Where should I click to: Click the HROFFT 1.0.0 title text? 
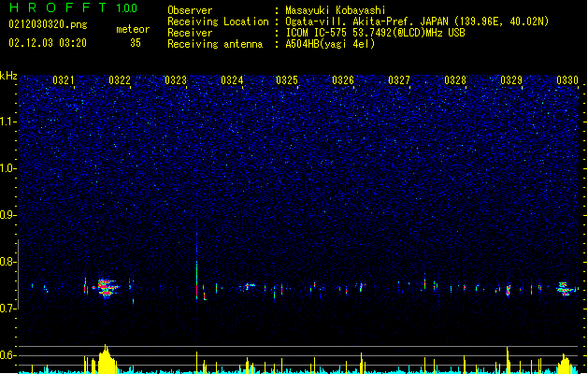(x=74, y=7)
